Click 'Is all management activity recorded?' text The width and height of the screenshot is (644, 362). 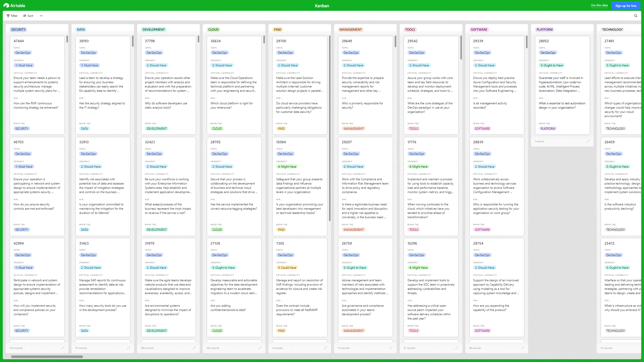pyautogui.click(x=490, y=105)
